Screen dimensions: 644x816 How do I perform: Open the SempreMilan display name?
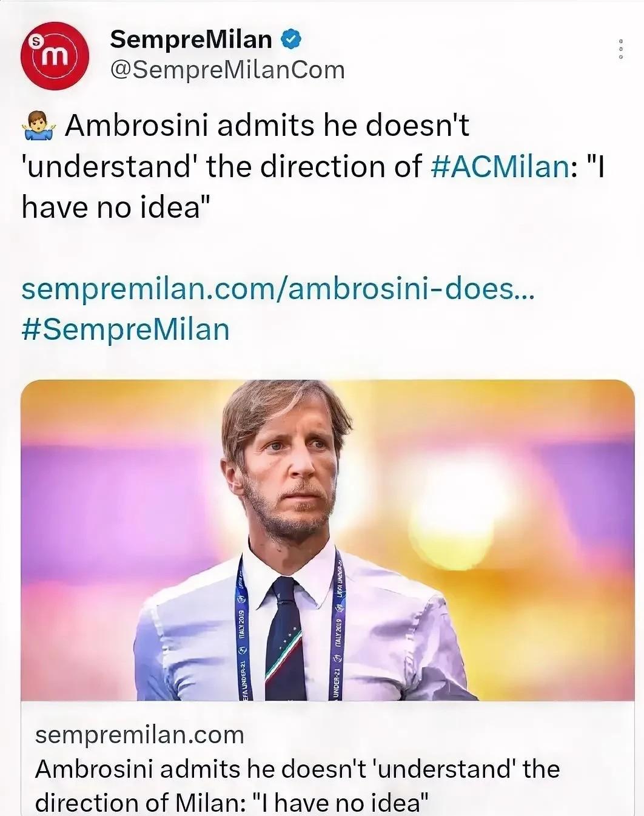[x=190, y=39]
